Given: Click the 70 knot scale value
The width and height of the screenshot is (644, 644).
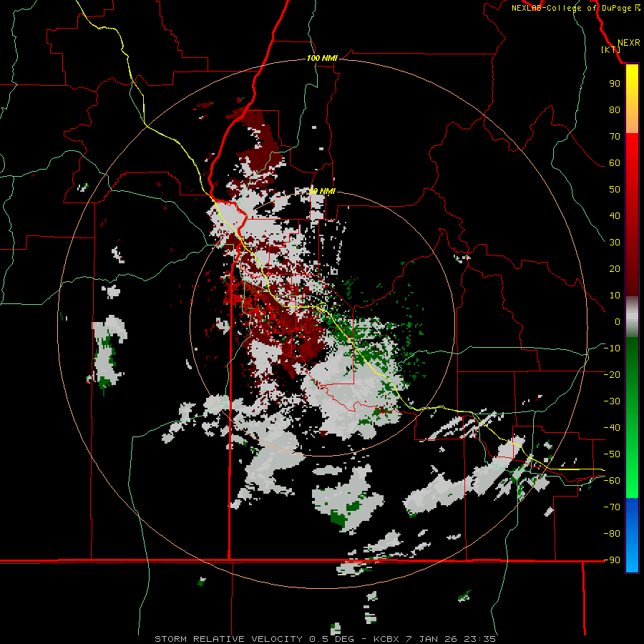Looking at the screenshot, I should [615, 137].
